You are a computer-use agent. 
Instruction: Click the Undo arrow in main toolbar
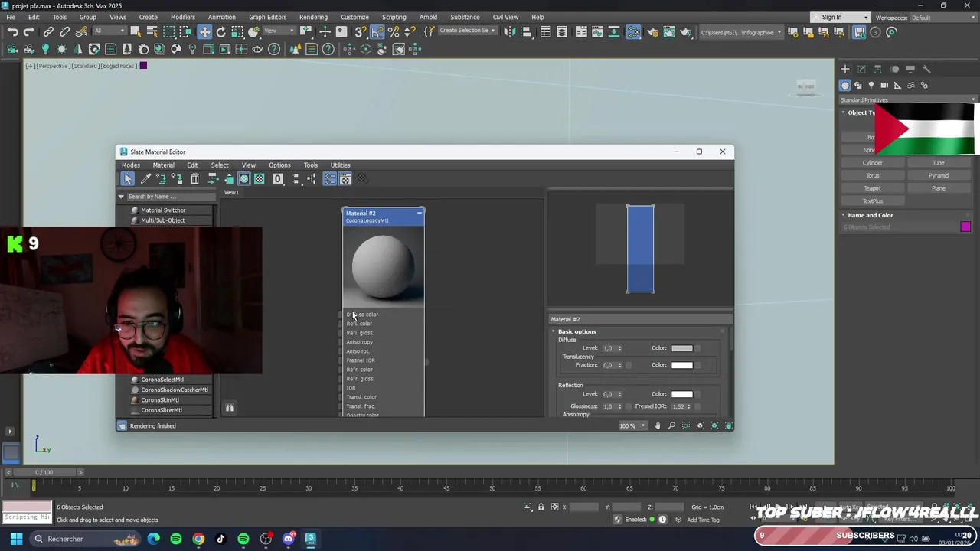click(x=13, y=32)
